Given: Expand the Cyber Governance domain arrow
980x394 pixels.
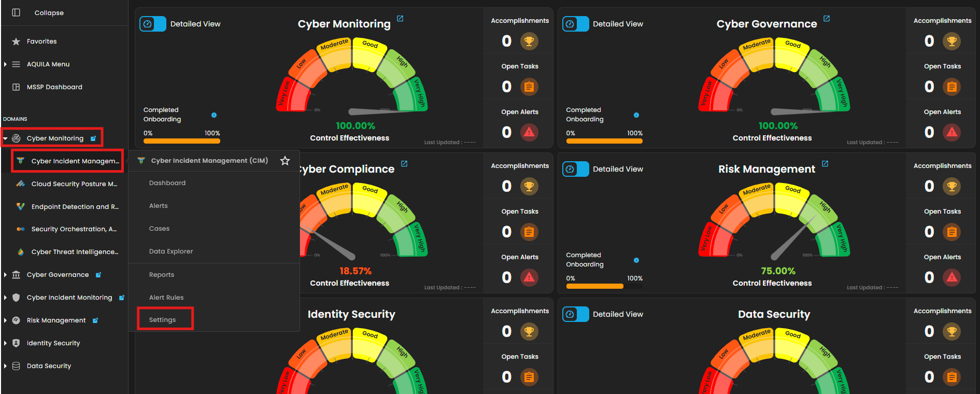Looking at the screenshot, I should click(x=5, y=275).
